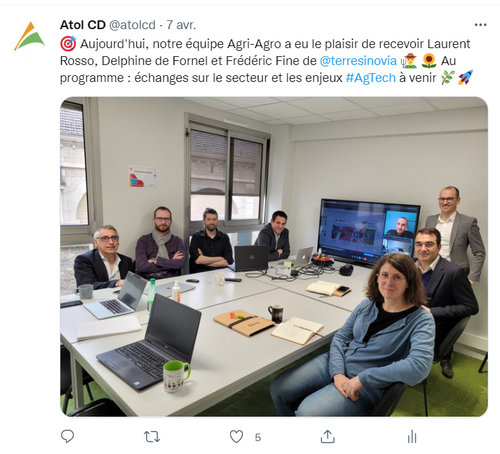
Task: Click the farmer emoji after @terresinovia
Action: (x=409, y=61)
